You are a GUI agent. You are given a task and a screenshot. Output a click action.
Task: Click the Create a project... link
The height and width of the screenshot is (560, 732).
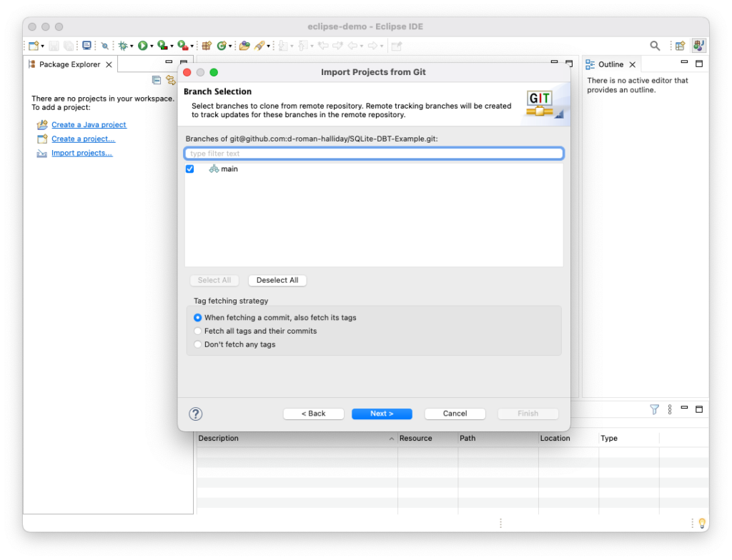(x=83, y=139)
